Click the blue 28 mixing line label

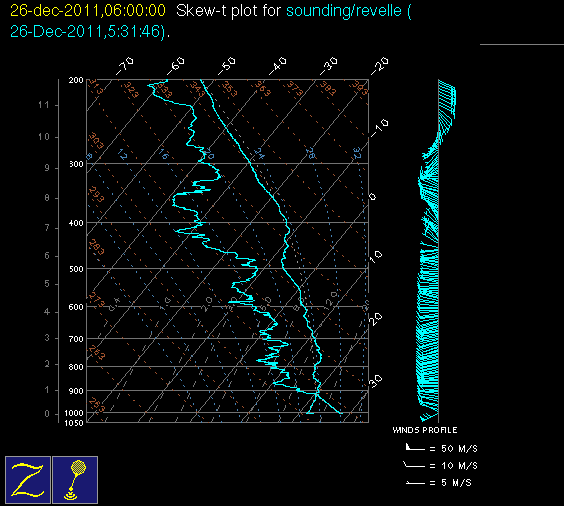311,153
